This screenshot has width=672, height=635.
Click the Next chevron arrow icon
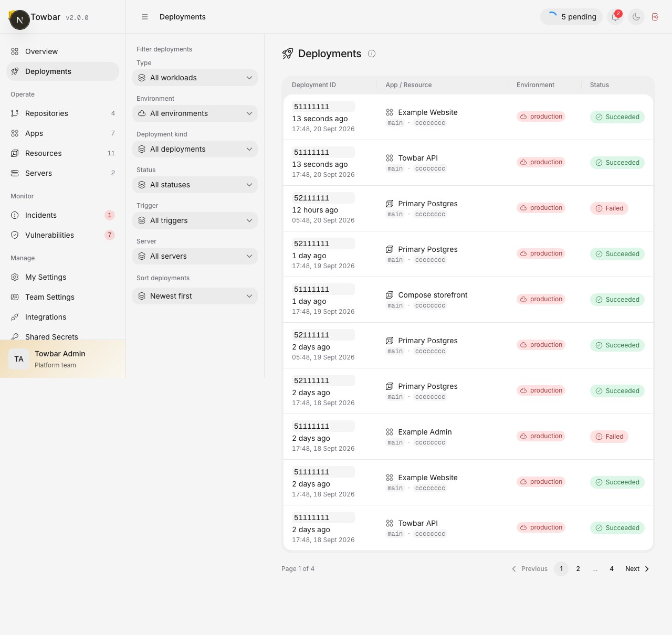pos(647,569)
